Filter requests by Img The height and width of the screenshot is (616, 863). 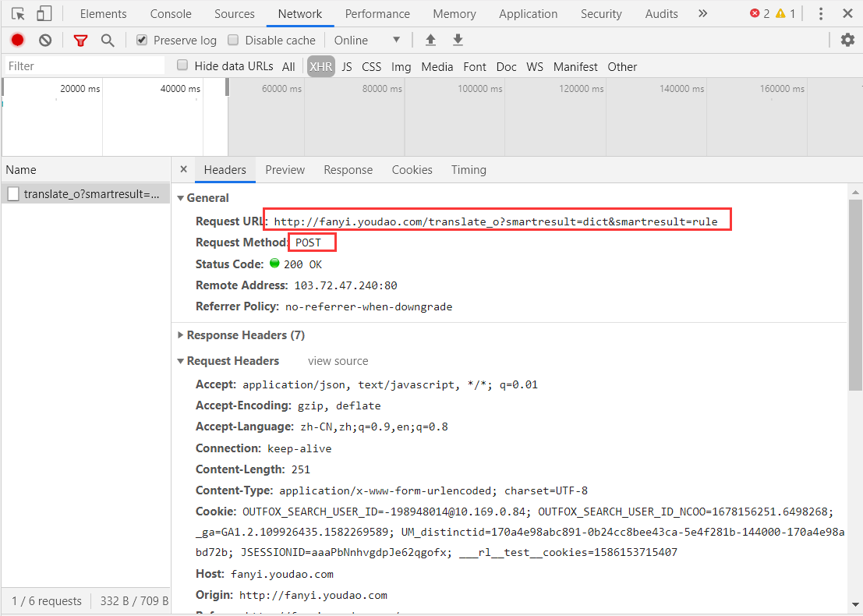401,66
